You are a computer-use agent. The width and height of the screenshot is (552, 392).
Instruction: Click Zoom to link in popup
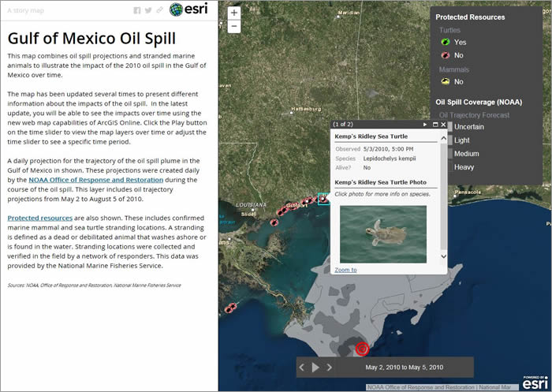pos(345,270)
